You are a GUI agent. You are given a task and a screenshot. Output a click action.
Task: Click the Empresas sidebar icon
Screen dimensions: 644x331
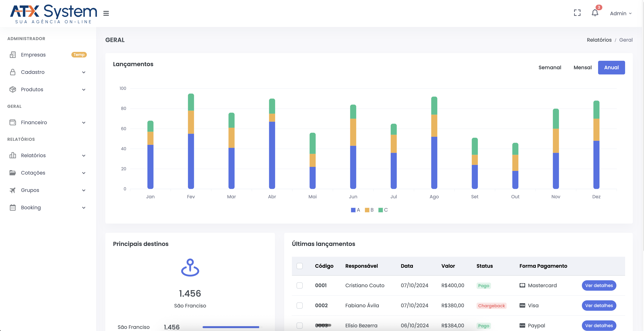[13, 55]
